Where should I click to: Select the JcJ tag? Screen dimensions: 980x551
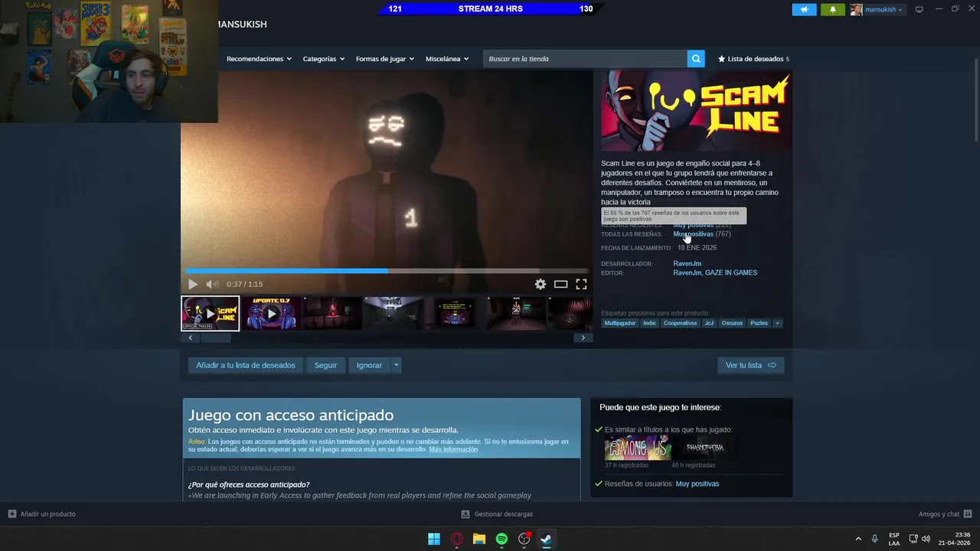pos(709,323)
